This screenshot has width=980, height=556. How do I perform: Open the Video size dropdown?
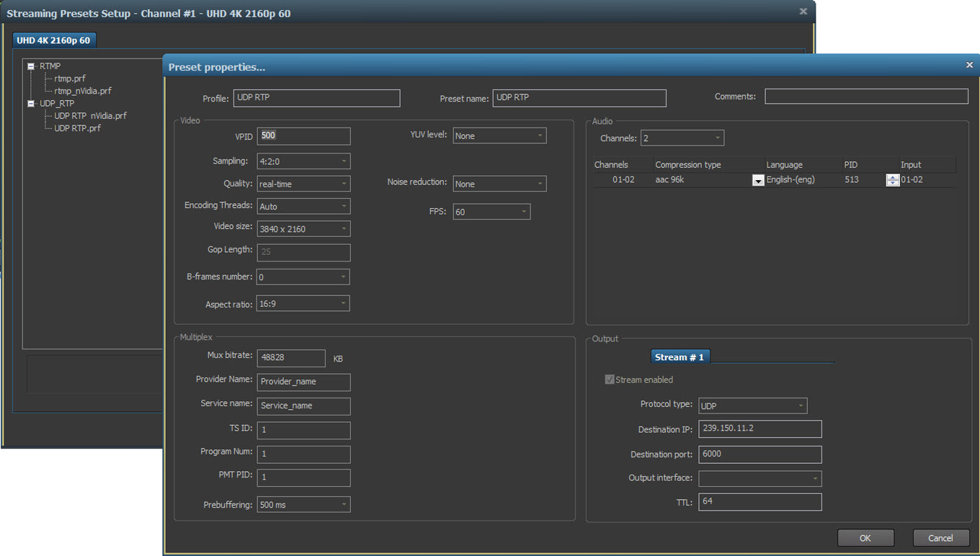[x=303, y=229]
